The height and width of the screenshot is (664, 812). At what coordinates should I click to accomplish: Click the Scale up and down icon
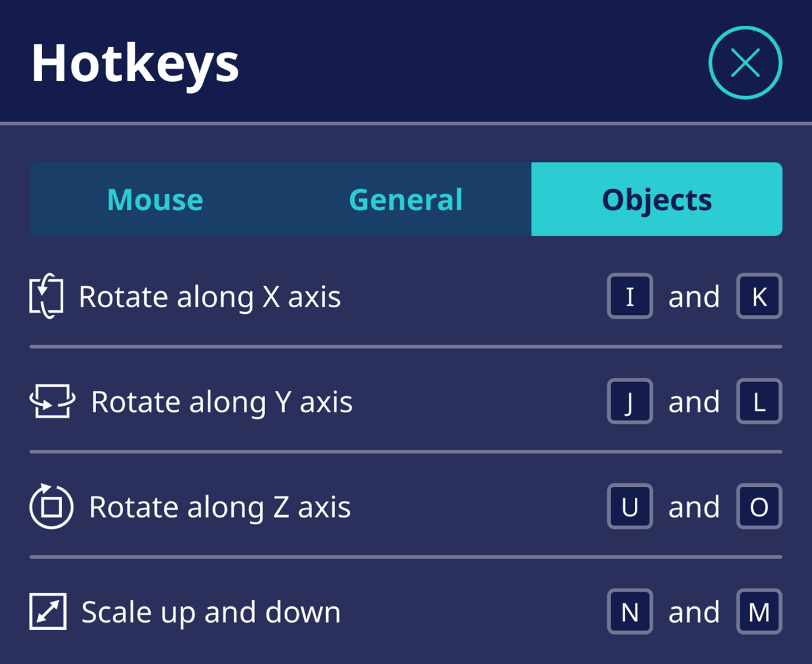pos(47,611)
